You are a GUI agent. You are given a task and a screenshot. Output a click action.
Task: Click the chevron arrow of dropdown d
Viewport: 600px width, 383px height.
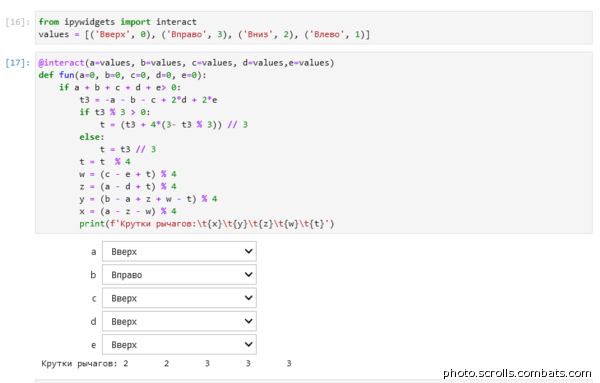point(248,321)
